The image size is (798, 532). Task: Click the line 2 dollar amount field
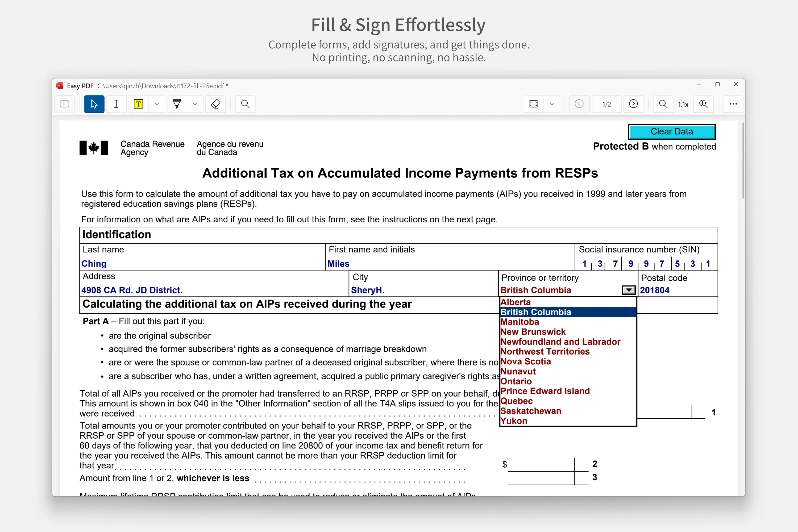pyautogui.click(x=548, y=464)
